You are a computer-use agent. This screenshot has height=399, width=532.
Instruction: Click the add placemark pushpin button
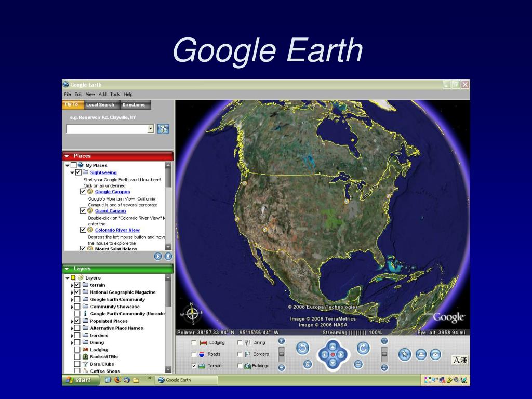pos(405,355)
